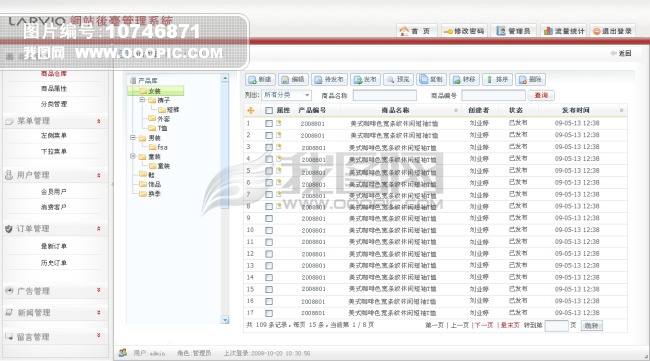Click the 复制 copy toolbar button
Image resolution: width=650 pixels, height=361 pixels.
point(431,79)
